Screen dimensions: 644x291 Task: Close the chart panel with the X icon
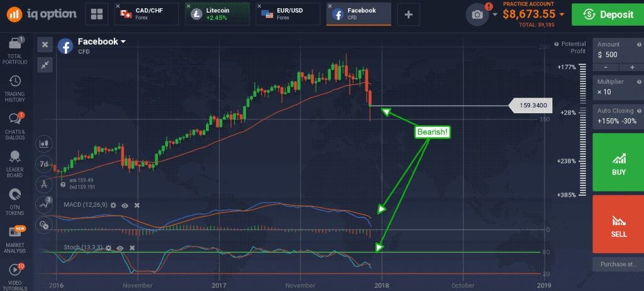coord(45,45)
